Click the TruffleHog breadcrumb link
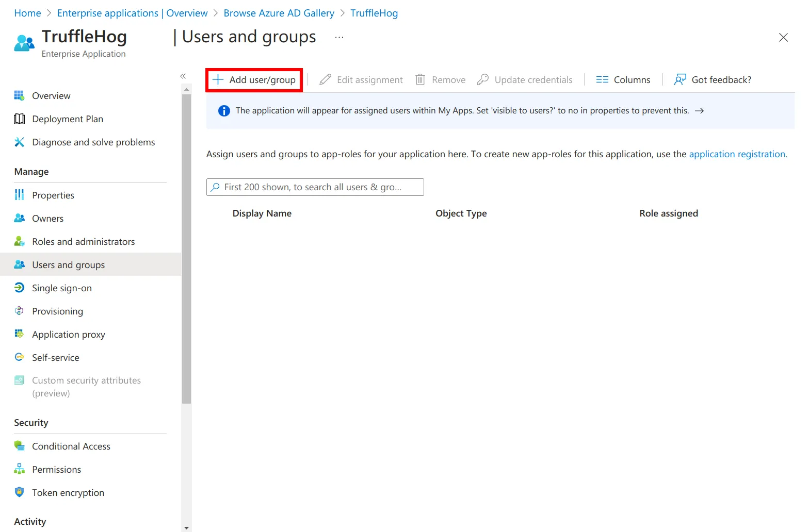Screen dimensions: 808x532 coord(374,13)
